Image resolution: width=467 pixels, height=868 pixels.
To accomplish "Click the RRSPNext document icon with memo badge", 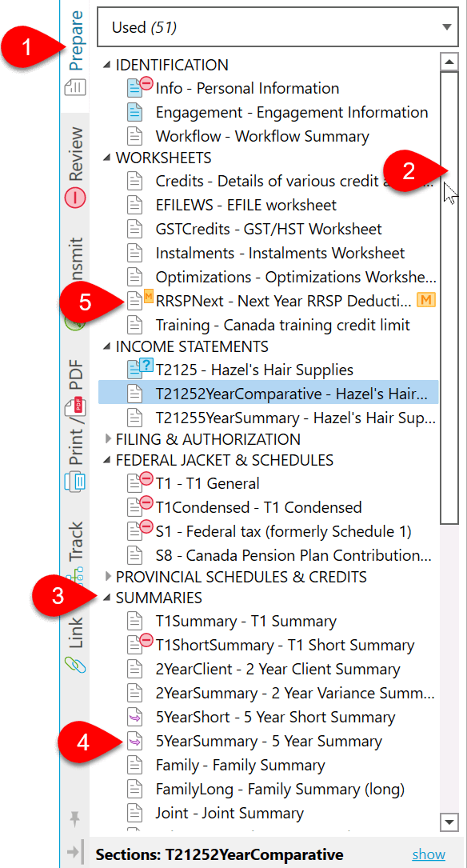I will [x=138, y=300].
